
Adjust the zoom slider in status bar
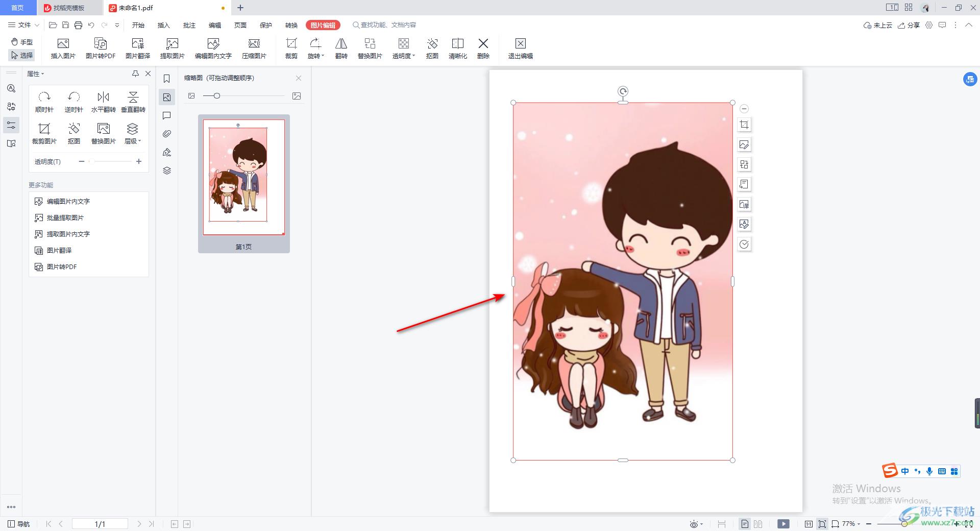point(904,524)
